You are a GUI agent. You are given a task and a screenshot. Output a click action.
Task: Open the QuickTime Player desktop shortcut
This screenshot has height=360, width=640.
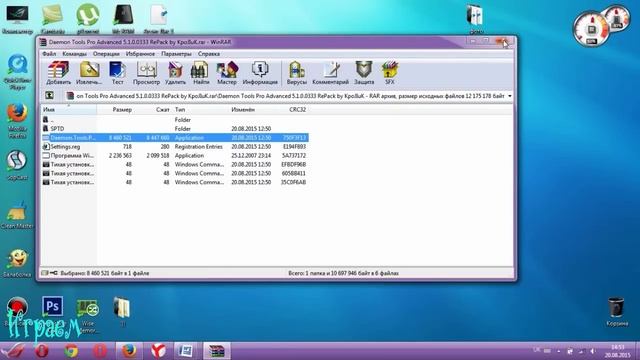coord(17,71)
